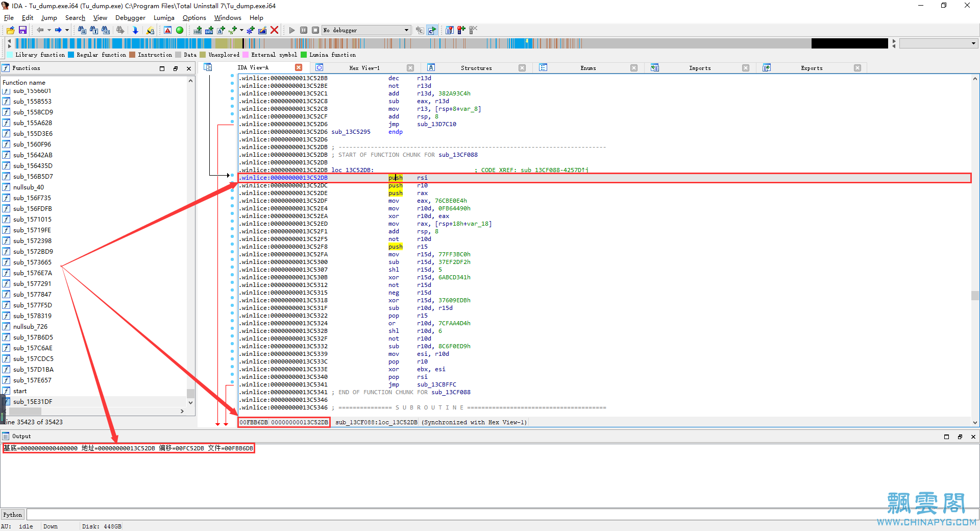Click the highlighted pseudocode sync icon
The width and height of the screenshot is (980, 531).
click(432, 30)
